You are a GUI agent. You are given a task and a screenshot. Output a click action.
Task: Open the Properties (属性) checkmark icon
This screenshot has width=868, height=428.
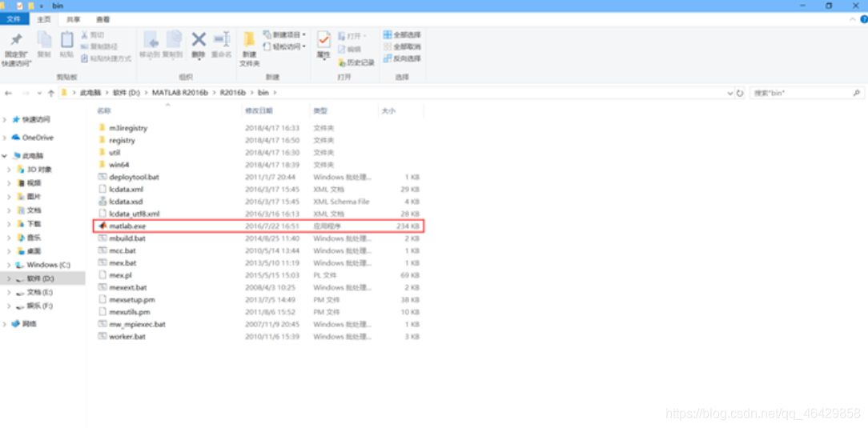click(x=323, y=40)
